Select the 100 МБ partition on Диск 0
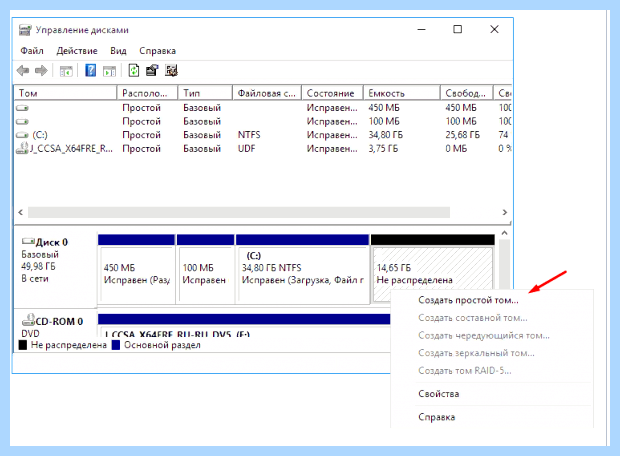 pos(205,269)
